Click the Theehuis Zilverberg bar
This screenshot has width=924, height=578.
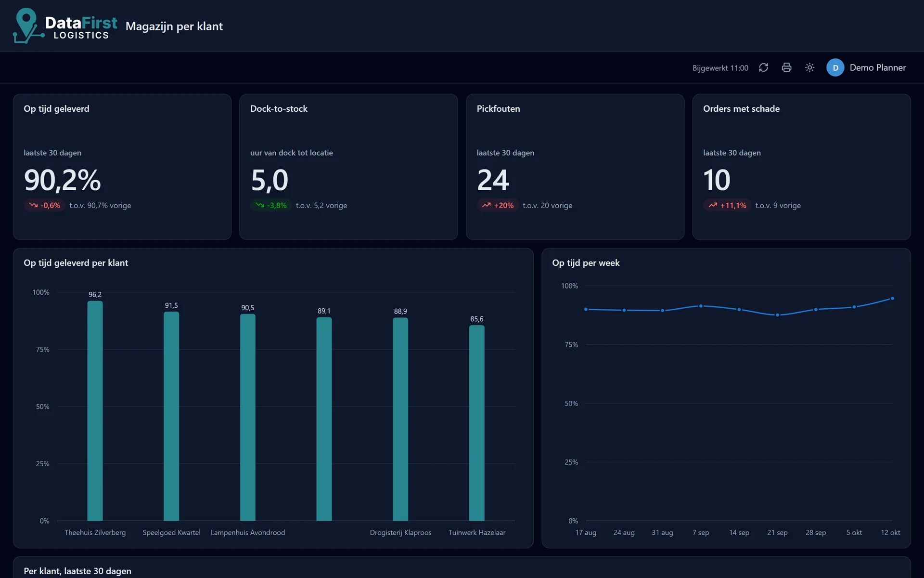coord(95,411)
